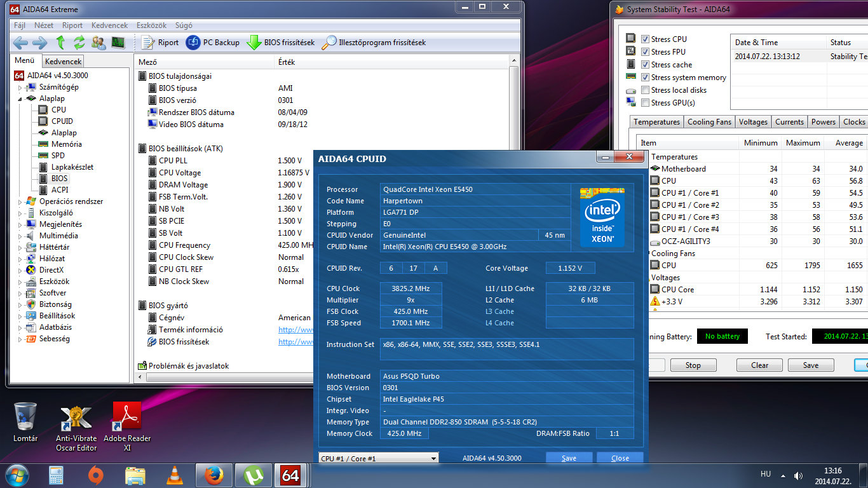Open calculator taskbar icon
Image resolution: width=868 pixels, height=488 pixels.
point(57,475)
